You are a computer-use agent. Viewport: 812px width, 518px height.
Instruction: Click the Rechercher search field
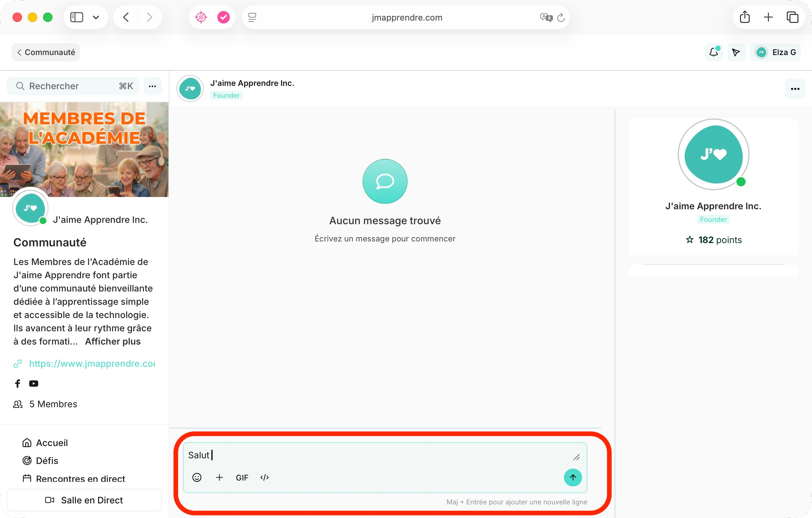tap(73, 86)
